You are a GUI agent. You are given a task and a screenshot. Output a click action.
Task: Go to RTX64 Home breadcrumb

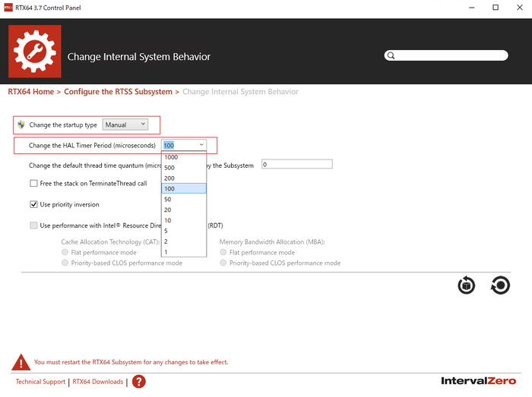(30, 92)
